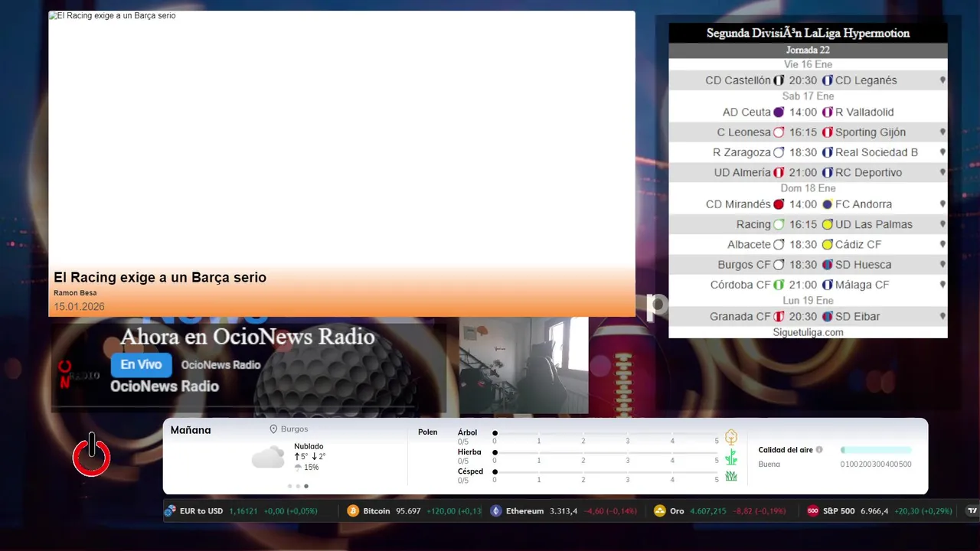This screenshot has height=551, width=980.
Task: Click the Mañana forecast heading
Action: point(191,430)
